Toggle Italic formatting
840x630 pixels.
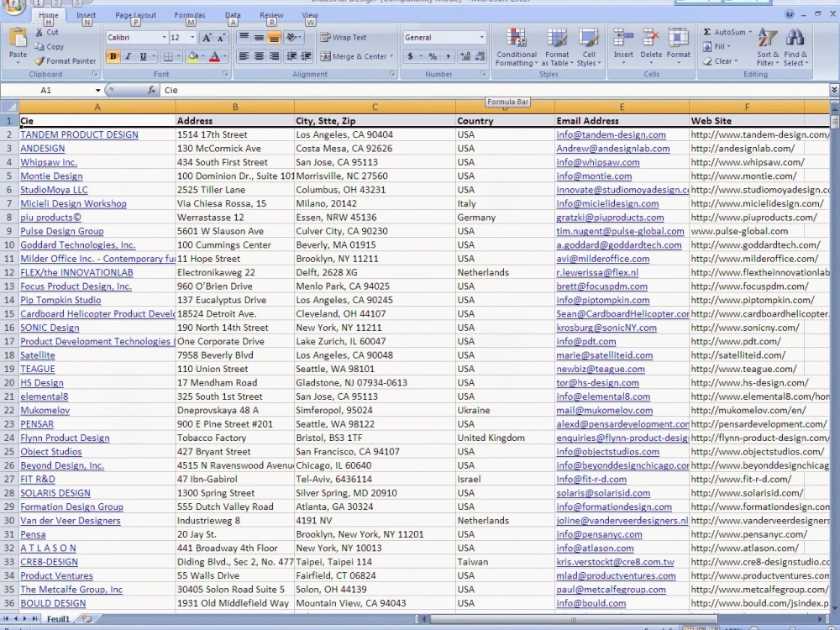click(x=128, y=56)
